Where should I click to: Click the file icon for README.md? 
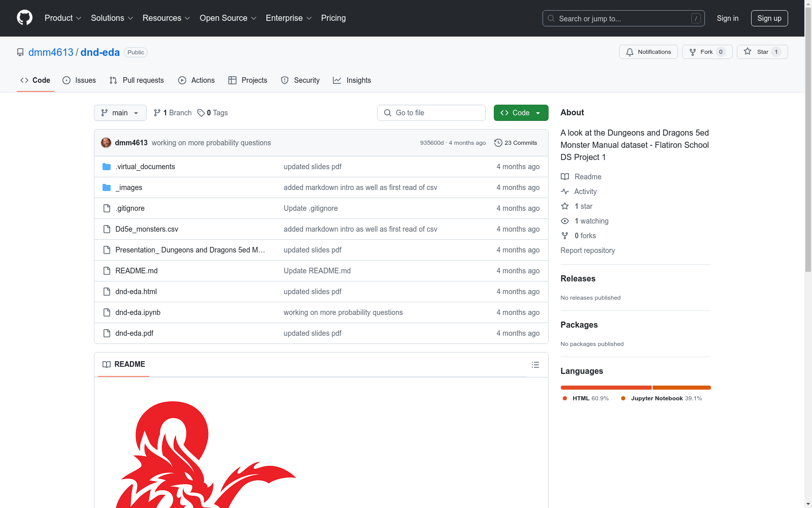[107, 271]
